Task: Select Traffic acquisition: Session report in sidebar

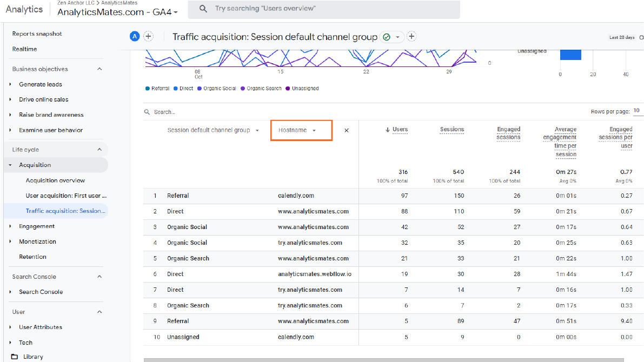Action: tap(65, 211)
